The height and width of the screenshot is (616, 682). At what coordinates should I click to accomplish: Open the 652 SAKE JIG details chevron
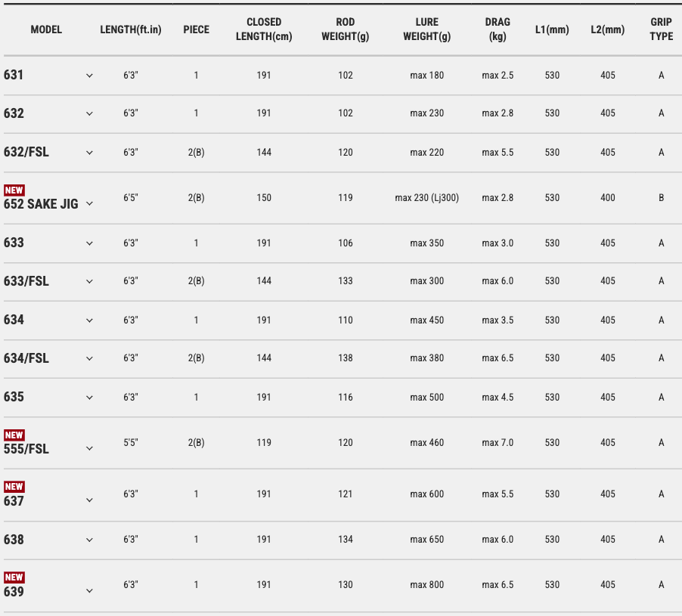coord(89,204)
